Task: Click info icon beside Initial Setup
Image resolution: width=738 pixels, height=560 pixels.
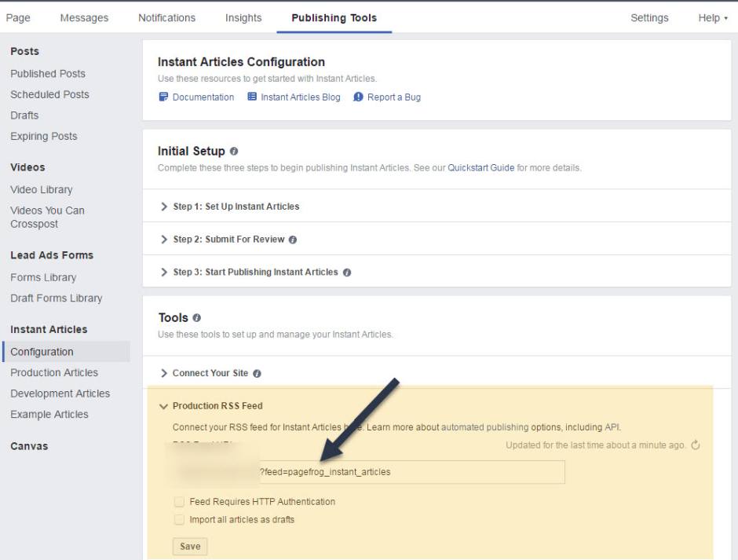Action: coord(234,151)
